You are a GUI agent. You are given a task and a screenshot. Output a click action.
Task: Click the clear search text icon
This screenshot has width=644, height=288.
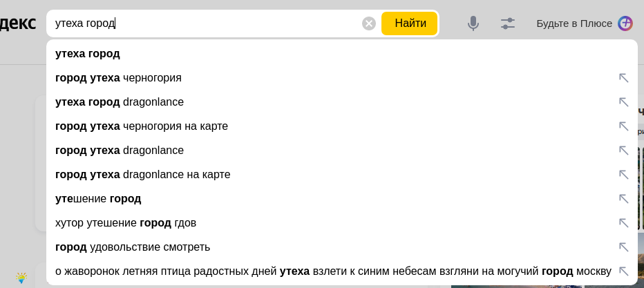pyautogui.click(x=369, y=23)
